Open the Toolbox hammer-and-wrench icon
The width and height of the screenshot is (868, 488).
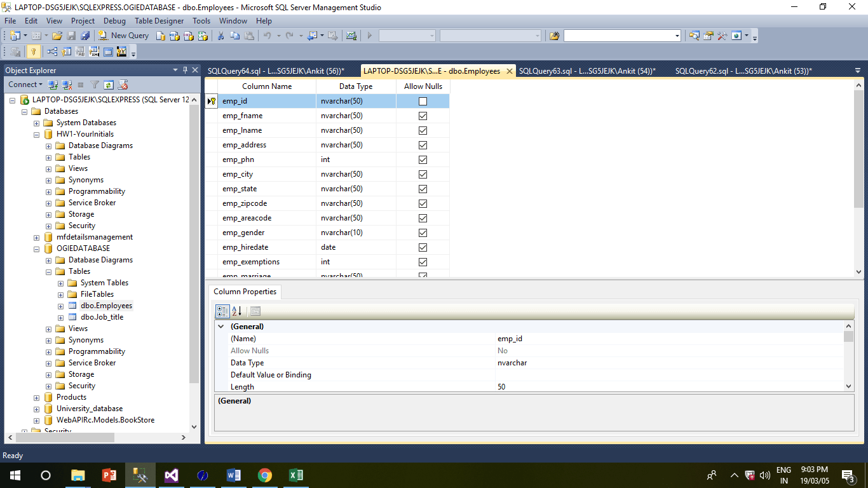722,36
